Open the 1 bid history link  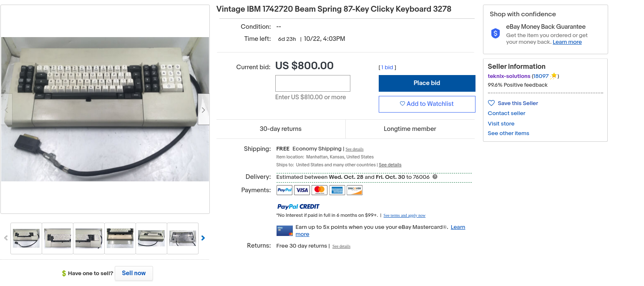tap(388, 68)
